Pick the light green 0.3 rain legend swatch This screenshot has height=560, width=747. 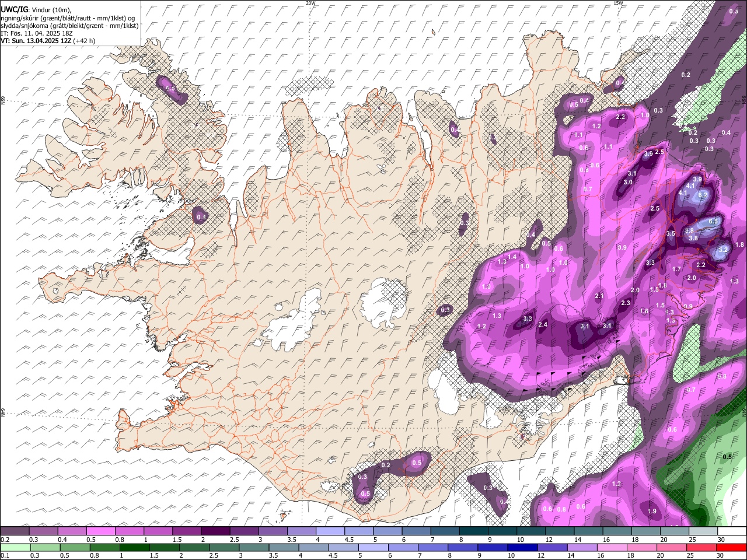45,547
